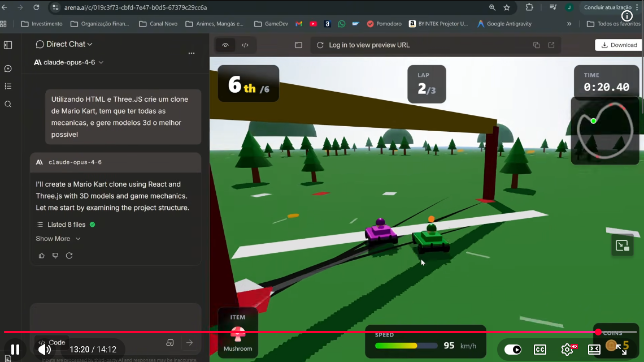The height and width of the screenshot is (362, 644).
Task: Open chat history list icon in sidebar
Action: (8, 87)
